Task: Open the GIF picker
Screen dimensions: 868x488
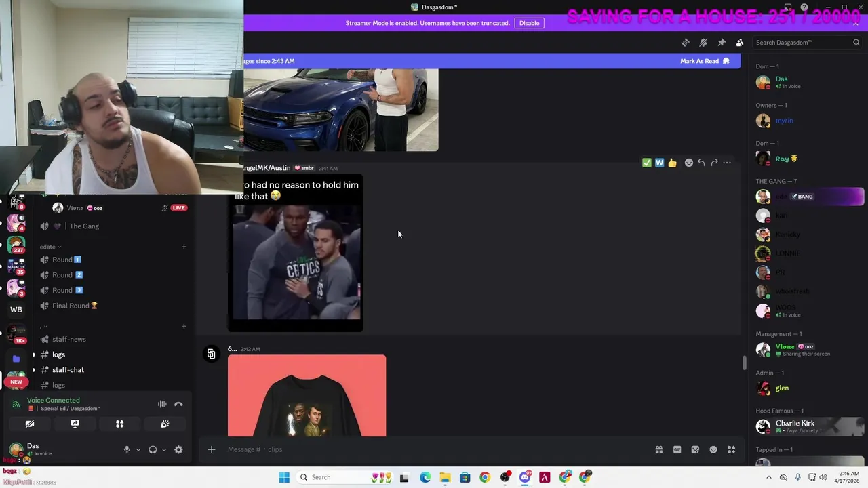Action: tap(677, 449)
